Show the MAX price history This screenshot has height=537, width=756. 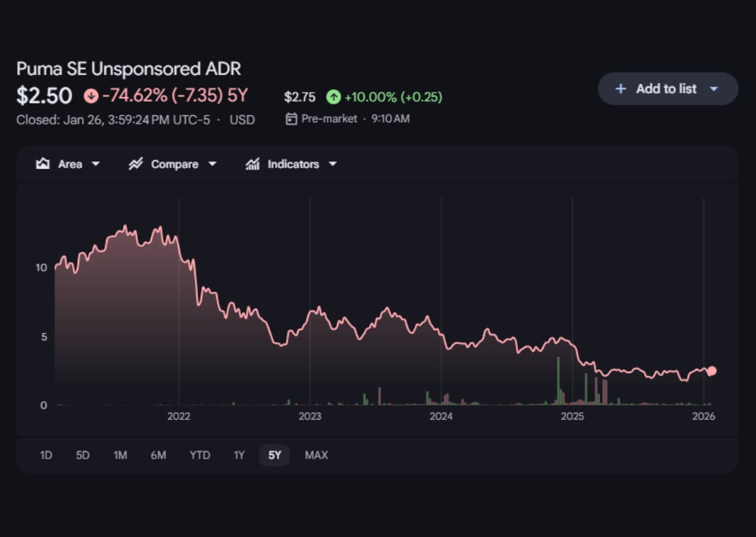tap(316, 455)
